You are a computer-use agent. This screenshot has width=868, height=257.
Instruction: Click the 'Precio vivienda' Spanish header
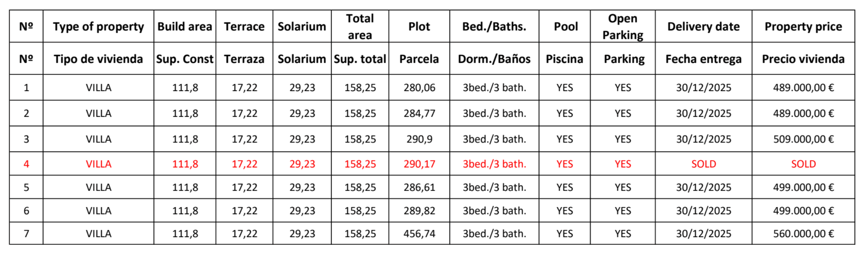pos(803,59)
